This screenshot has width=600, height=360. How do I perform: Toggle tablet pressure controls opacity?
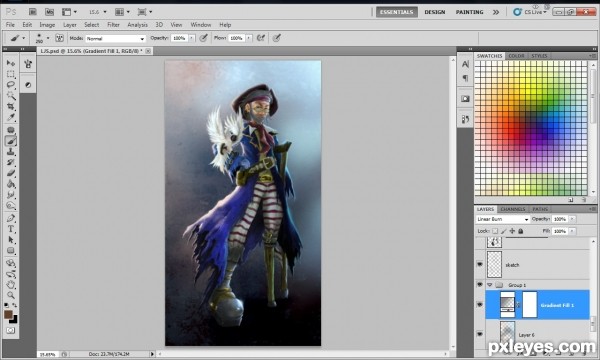204,38
